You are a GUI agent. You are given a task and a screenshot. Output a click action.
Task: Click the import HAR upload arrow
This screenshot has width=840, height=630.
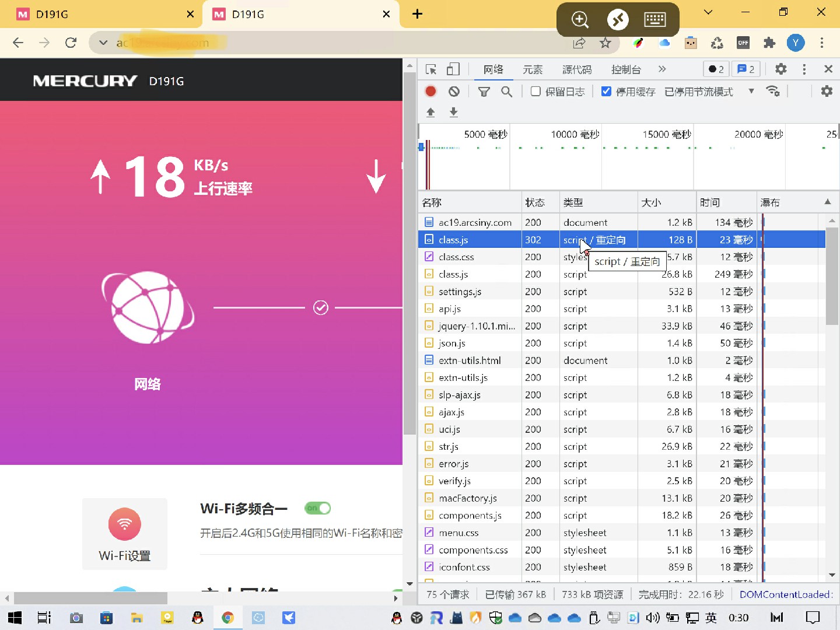(430, 112)
